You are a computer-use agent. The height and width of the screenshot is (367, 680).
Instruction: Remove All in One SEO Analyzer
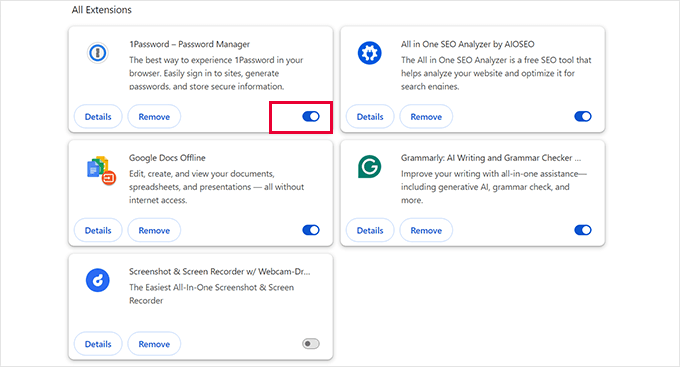click(x=426, y=117)
